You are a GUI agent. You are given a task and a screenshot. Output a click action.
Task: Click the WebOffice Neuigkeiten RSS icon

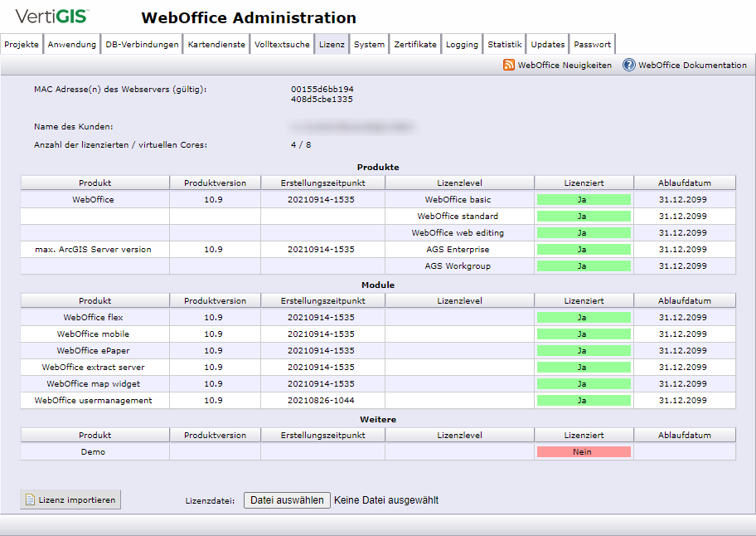click(507, 64)
